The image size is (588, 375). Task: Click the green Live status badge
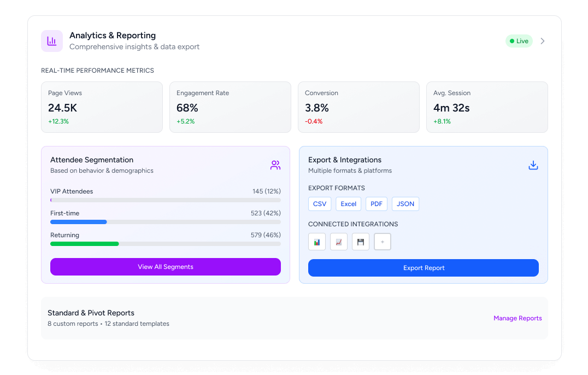pyautogui.click(x=519, y=41)
